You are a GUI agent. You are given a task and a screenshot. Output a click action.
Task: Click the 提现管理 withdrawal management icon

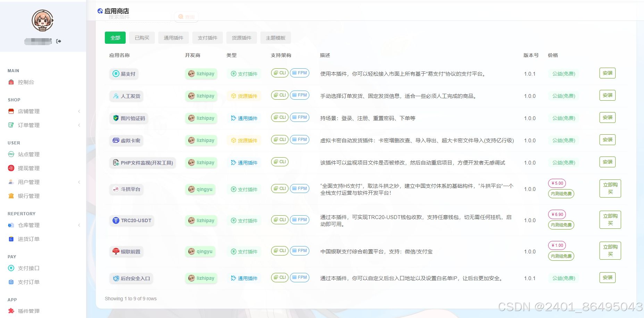click(11, 168)
